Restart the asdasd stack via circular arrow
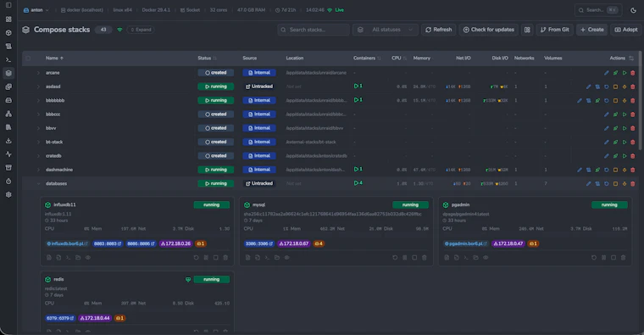The image size is (644, 335). pyautogui.click(x=606, y=87)
